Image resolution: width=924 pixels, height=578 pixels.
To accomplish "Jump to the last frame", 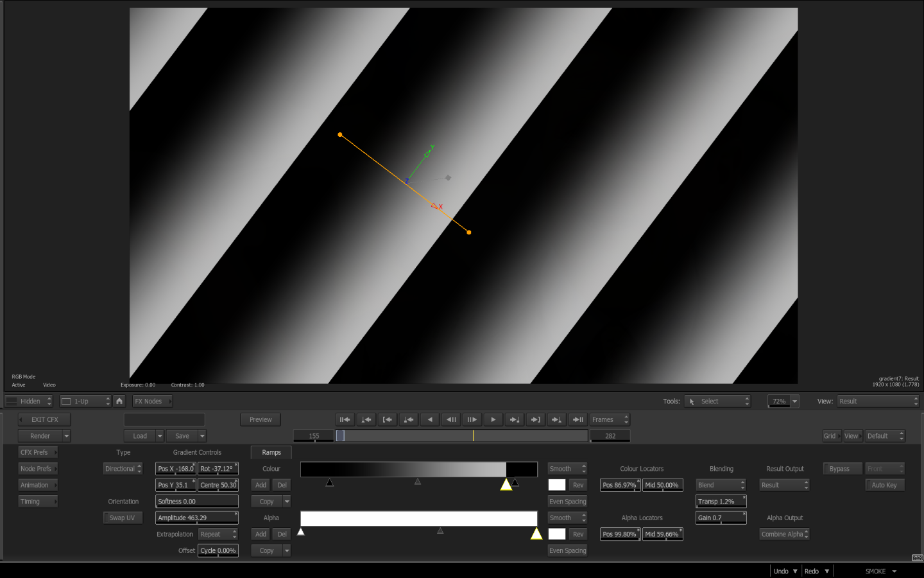I will (x=577, y=420).
